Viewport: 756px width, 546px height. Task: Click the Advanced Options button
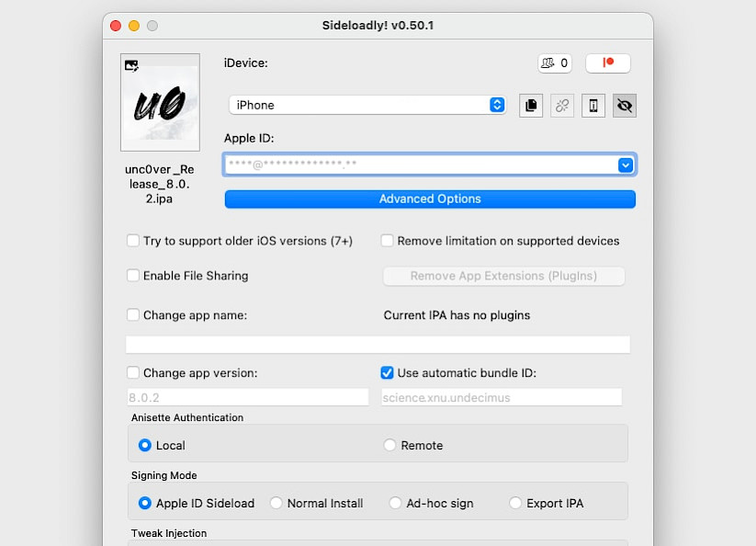(x=430, y=199)
